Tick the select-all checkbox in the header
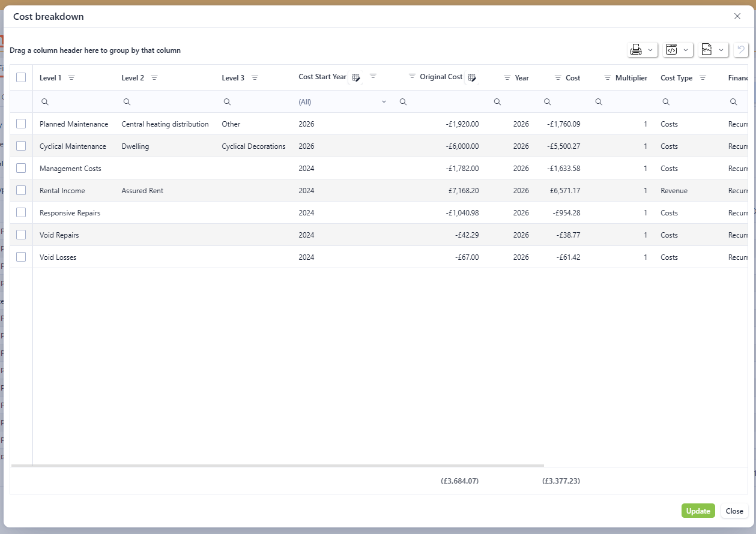The height and width of the screenshot is (534, 756). 21,77
